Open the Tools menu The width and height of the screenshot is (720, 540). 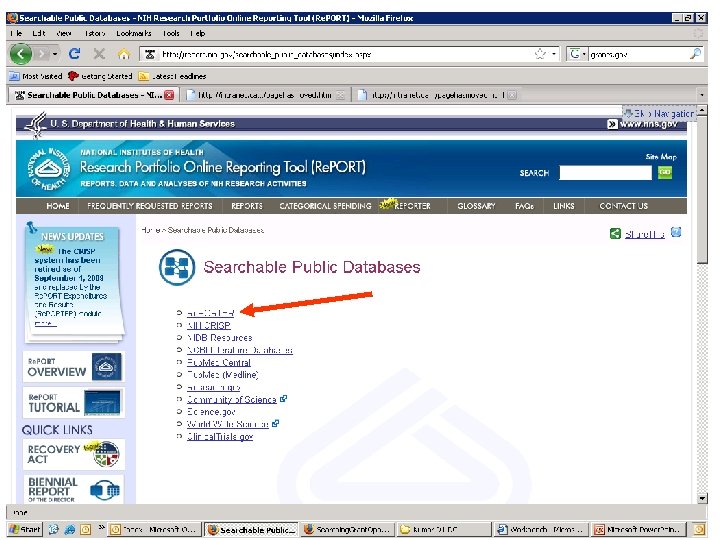171,33
